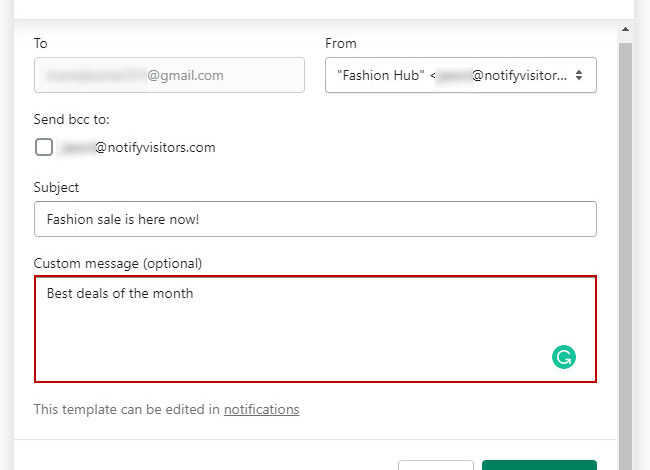This screenshot has height=470, width=650.
Task: Click the green Grammarly icon in message box
Action: tap(564, 357)
